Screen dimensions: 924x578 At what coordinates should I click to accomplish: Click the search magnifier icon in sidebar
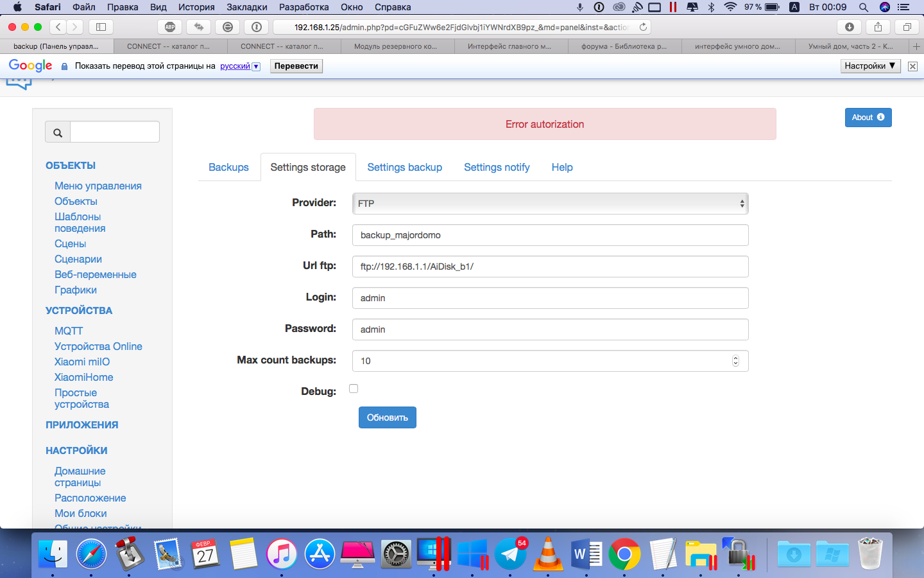[x=58, y=132]
